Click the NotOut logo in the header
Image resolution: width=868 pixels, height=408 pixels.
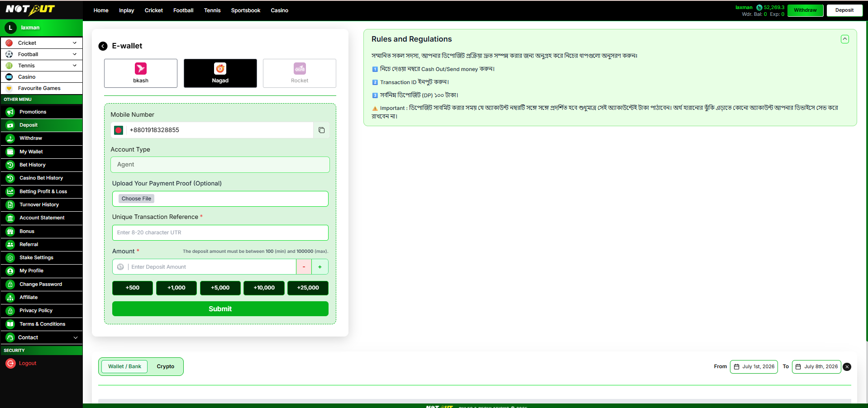pos(30,9)
